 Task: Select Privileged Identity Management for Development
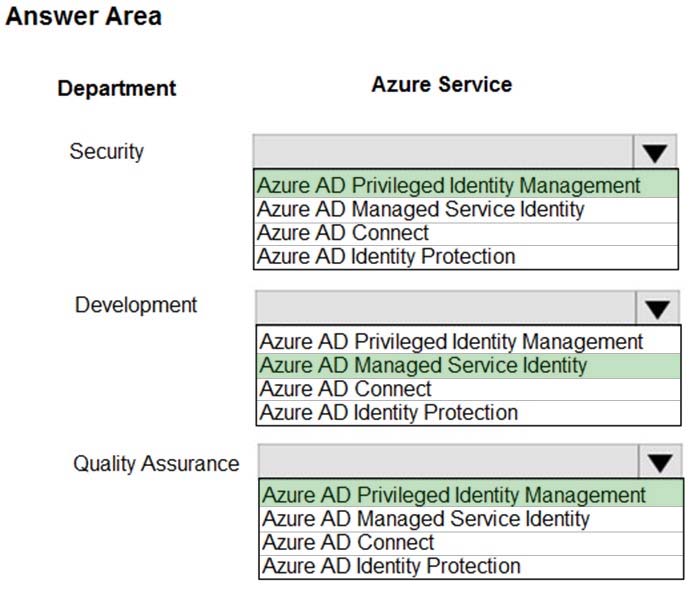click(x=469, y=341)
